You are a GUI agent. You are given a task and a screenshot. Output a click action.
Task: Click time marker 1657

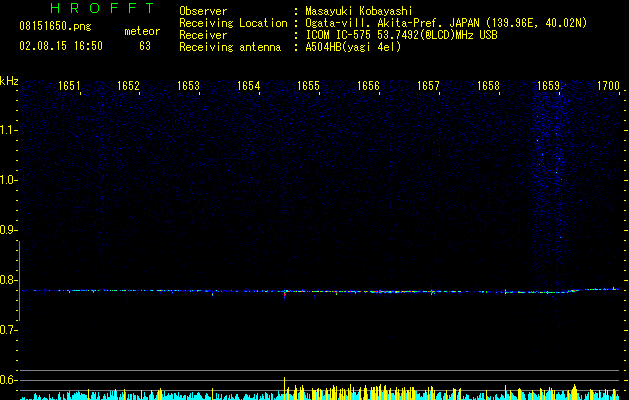(428, 86)
